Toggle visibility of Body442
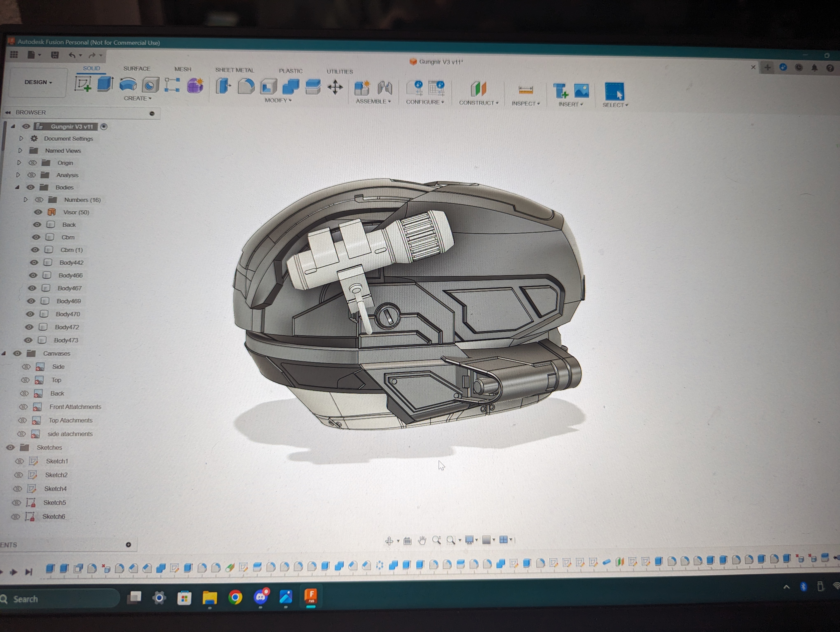 [34, 263]
